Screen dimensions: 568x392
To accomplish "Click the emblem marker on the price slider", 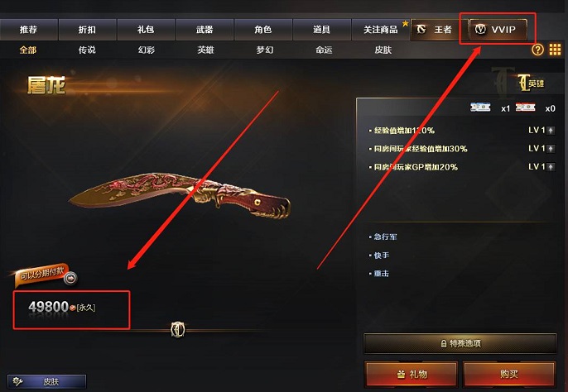I will pyautogui.click(x=178, y=330).
